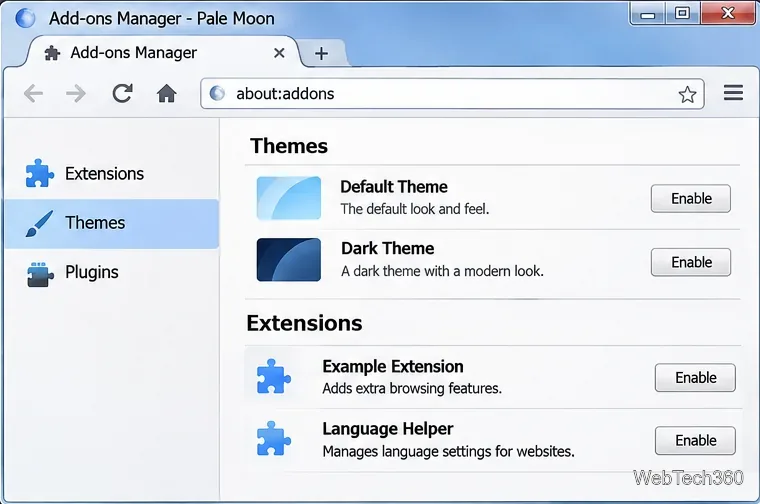Click 'The default look and feel.' description
The height and width of the screenshot is (504, 760).
click(x=415, y=209)
